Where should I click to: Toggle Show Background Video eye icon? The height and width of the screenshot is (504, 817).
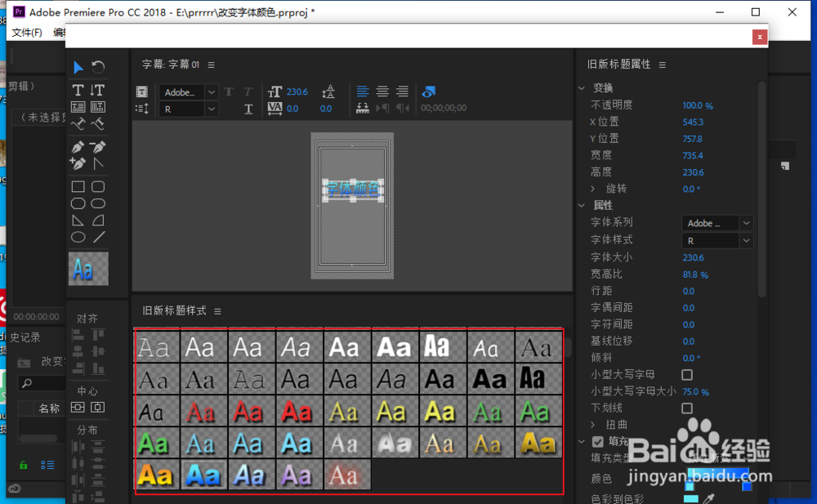pos(428,91)
